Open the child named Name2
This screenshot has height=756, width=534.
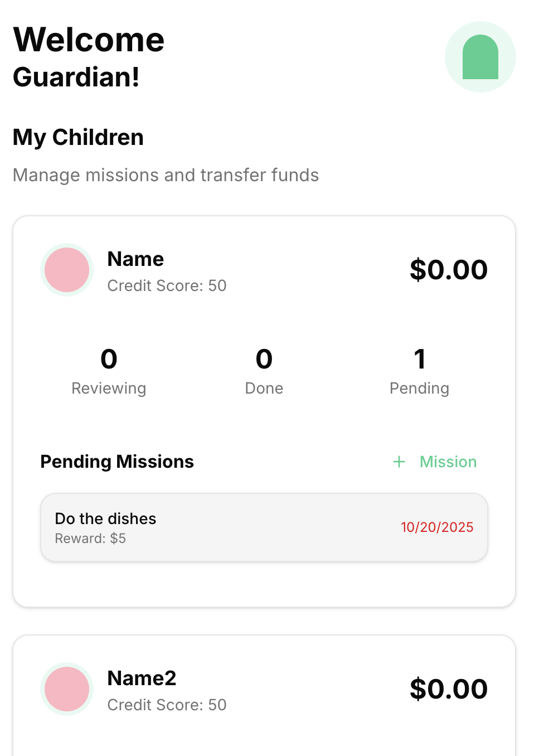point(142,679)
